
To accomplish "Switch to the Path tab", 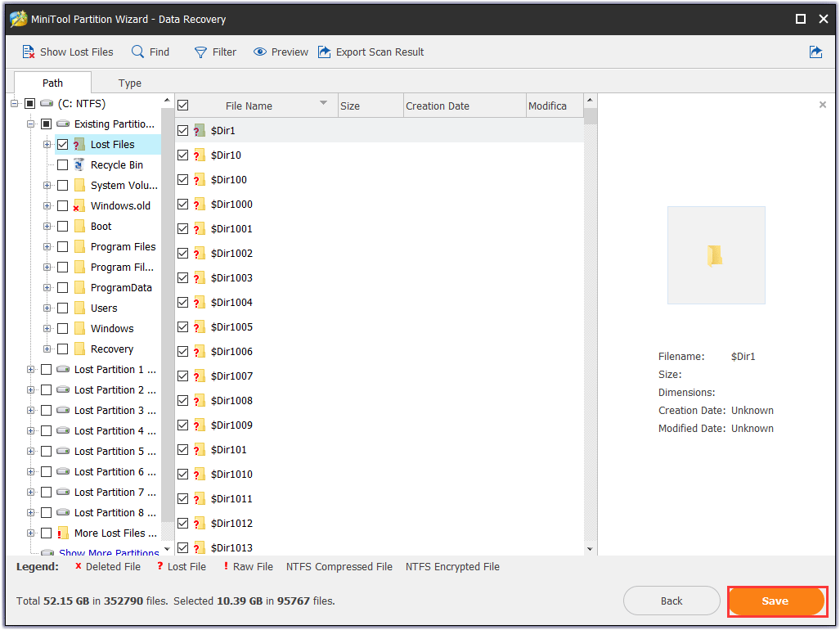I will coord(52,83).
